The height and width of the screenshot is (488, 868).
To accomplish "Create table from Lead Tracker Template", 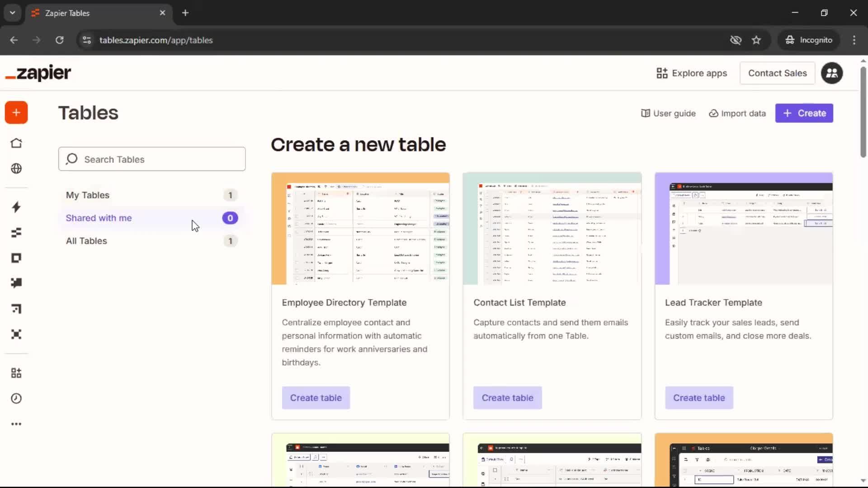I will click(x=699, y=398).
